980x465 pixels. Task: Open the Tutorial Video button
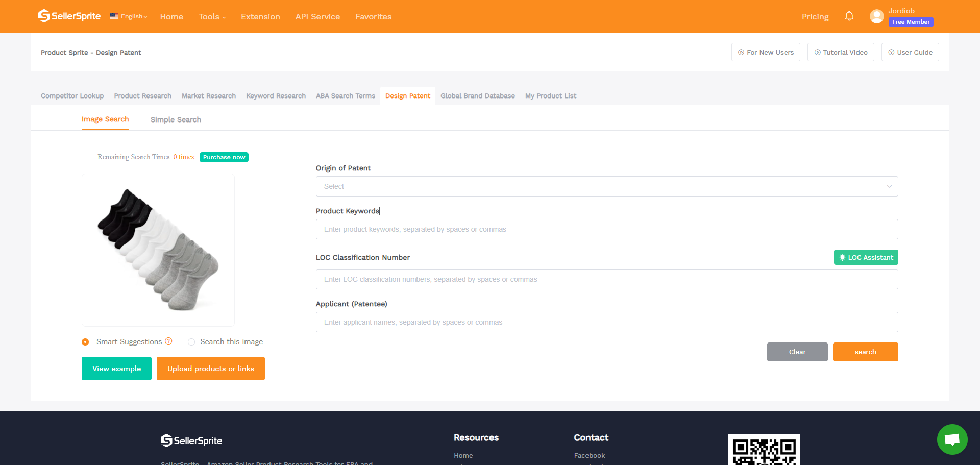[x=841, y=52]
